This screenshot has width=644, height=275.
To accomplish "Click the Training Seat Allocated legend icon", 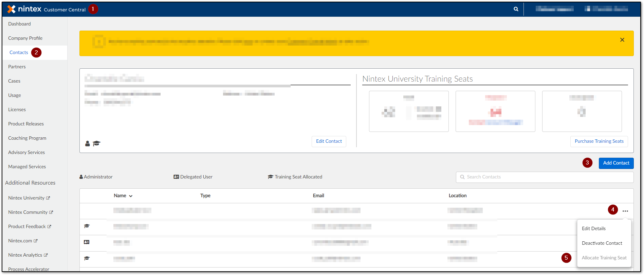I will coord(271,177).
